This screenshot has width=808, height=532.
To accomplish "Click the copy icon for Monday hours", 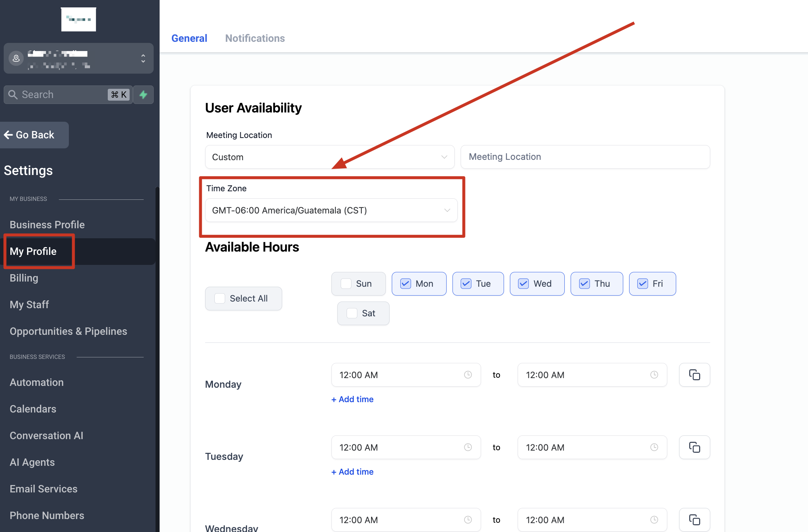I will click(x=694, y=375).
